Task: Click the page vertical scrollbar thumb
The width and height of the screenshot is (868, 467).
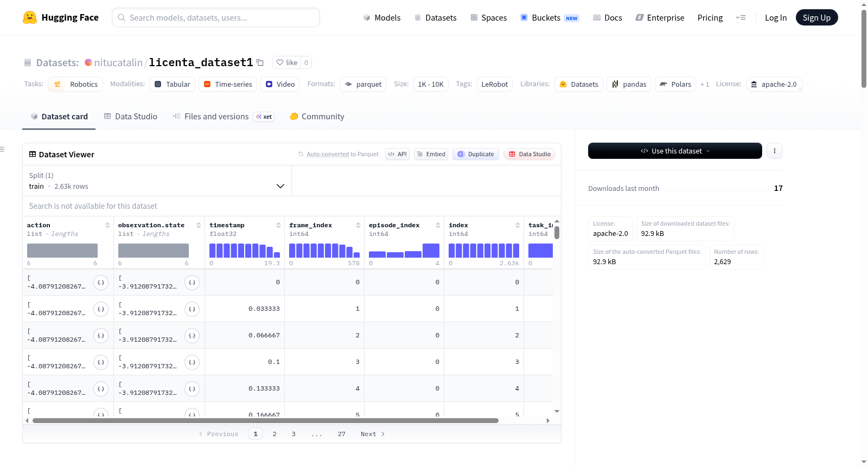Action: pos(864,48)
